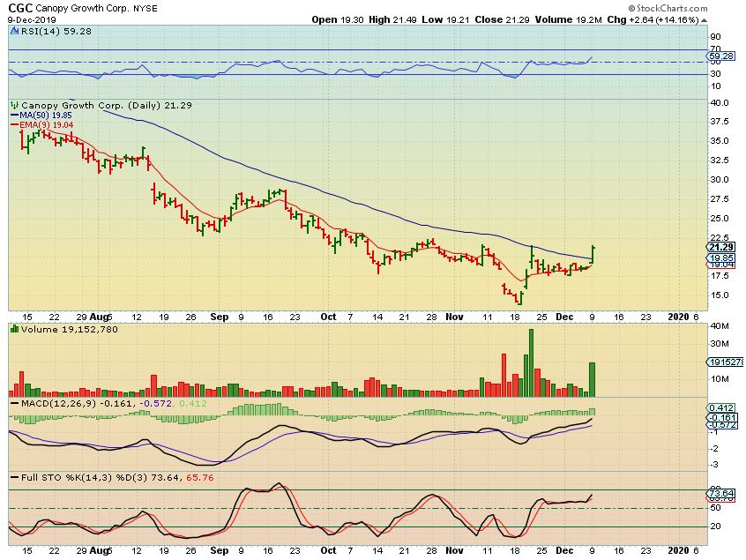This screenshot has height=560, width=746.
Task: Click the 25.0 price axis label
Action: pos(720,219)
